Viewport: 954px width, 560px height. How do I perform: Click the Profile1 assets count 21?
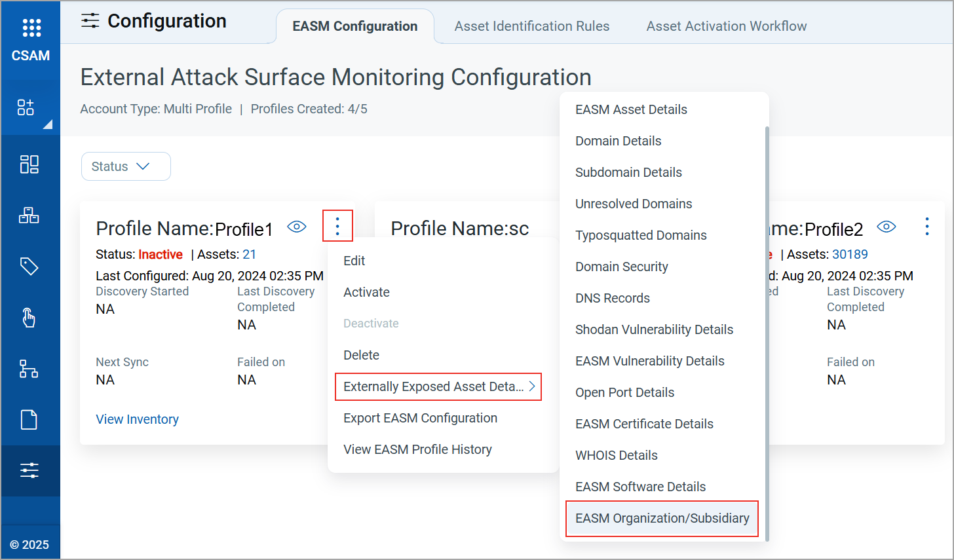(x=249, y=254)
